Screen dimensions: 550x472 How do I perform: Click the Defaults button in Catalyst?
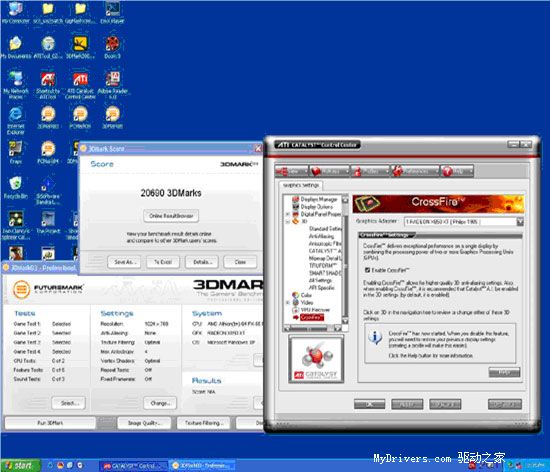(x=505, y=404)
